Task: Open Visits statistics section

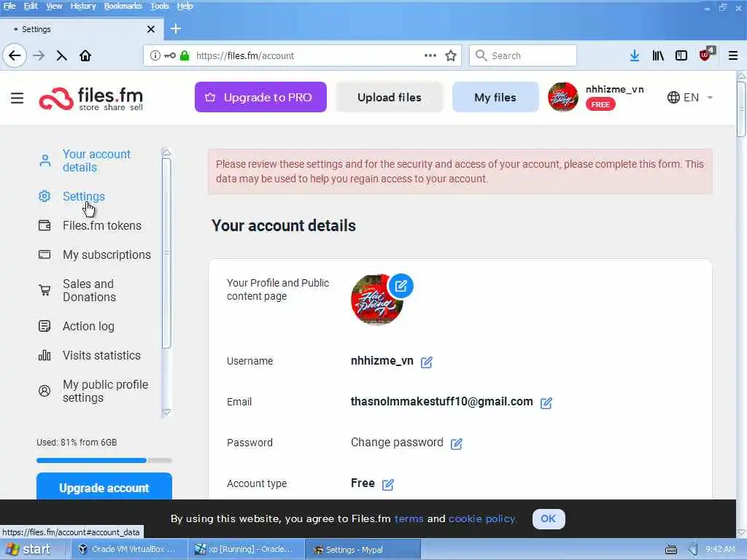Action: tap(101, 355)
